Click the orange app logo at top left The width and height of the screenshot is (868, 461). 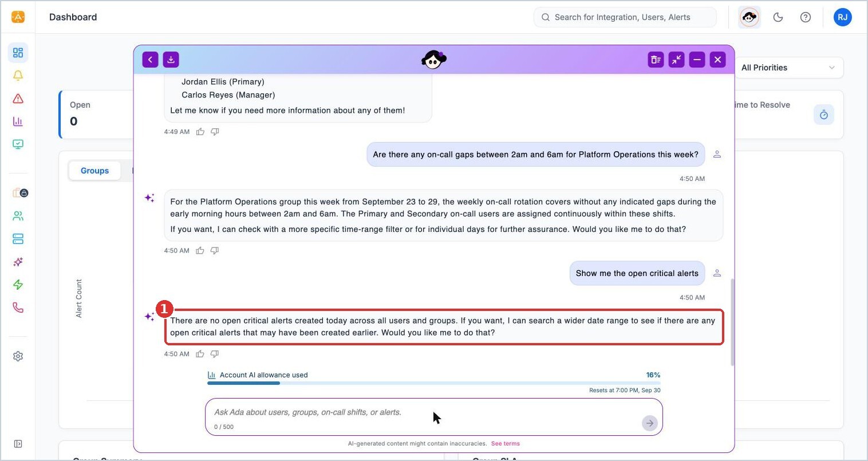[x=18, y=17]
